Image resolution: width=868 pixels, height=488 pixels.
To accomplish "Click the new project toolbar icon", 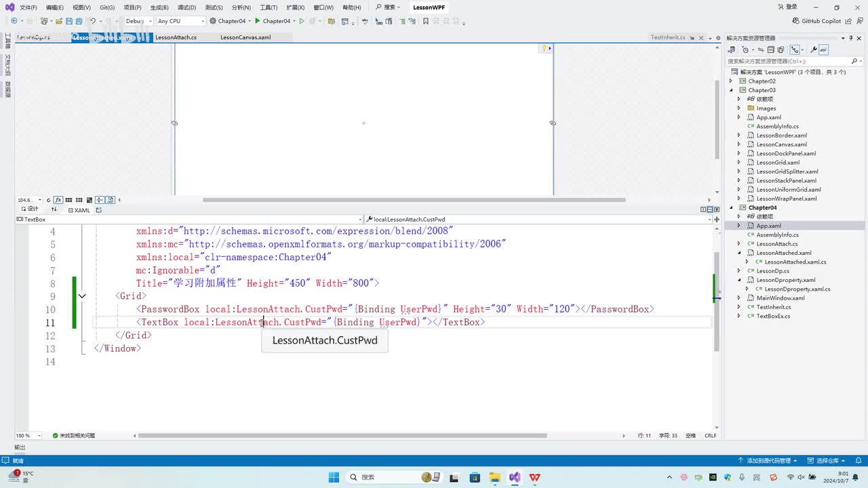I will pos(45,21).
